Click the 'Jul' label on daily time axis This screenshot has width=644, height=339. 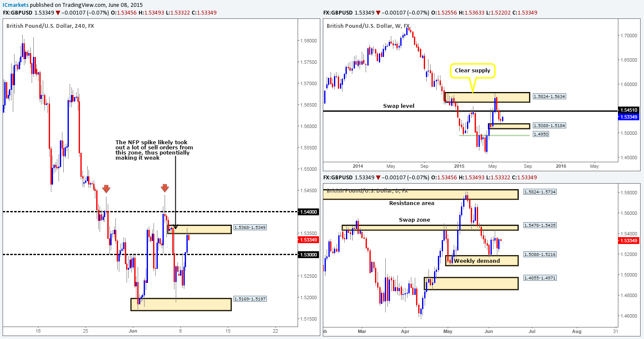coord(533,331)
